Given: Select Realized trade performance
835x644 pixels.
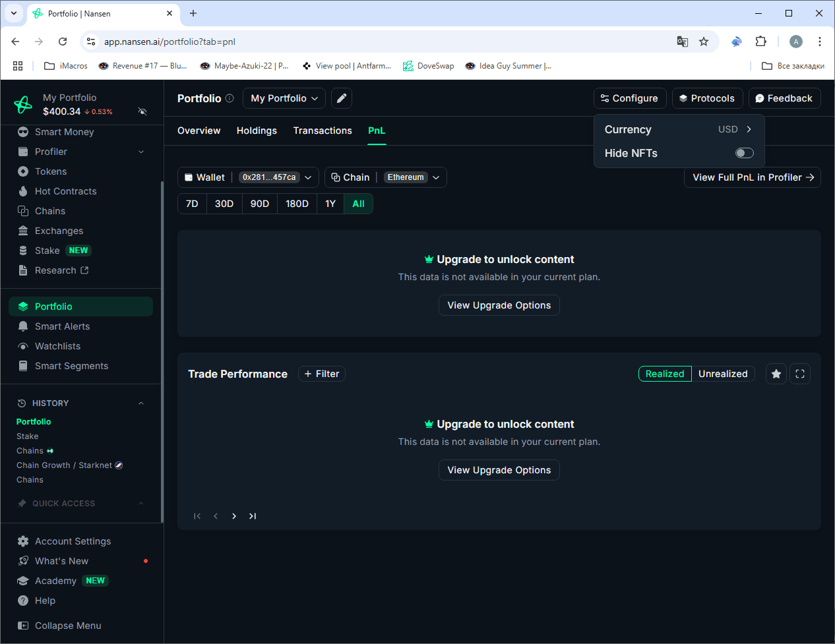Looking at the screenshot, I should 665,374.
